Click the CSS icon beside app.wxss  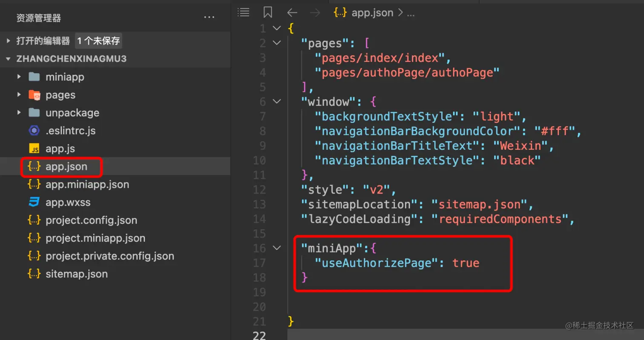pos(34,202)
